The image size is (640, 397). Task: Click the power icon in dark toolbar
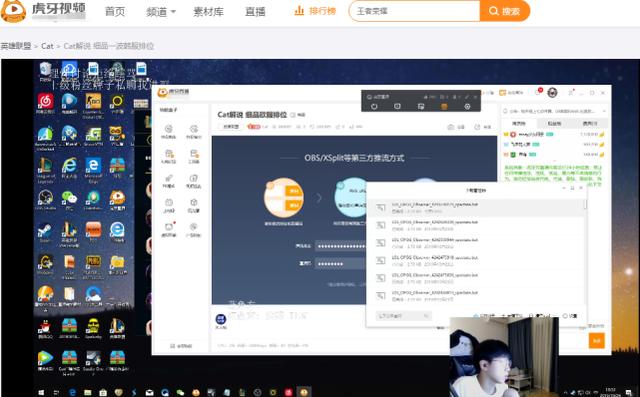pos(374,106)
